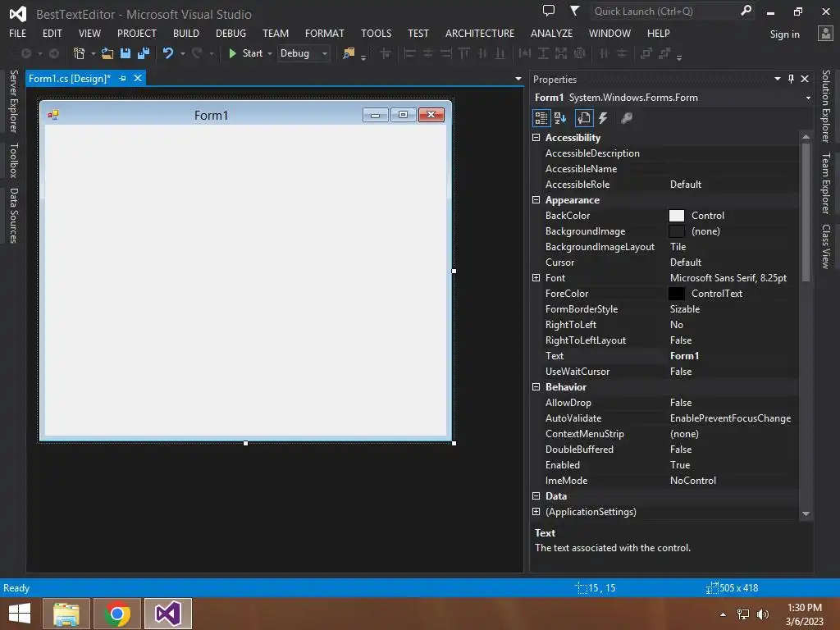Click the notifications filter funnel icon
This screenshot has width=840, height=630.
pyautogui.click(x=574, y=11)
